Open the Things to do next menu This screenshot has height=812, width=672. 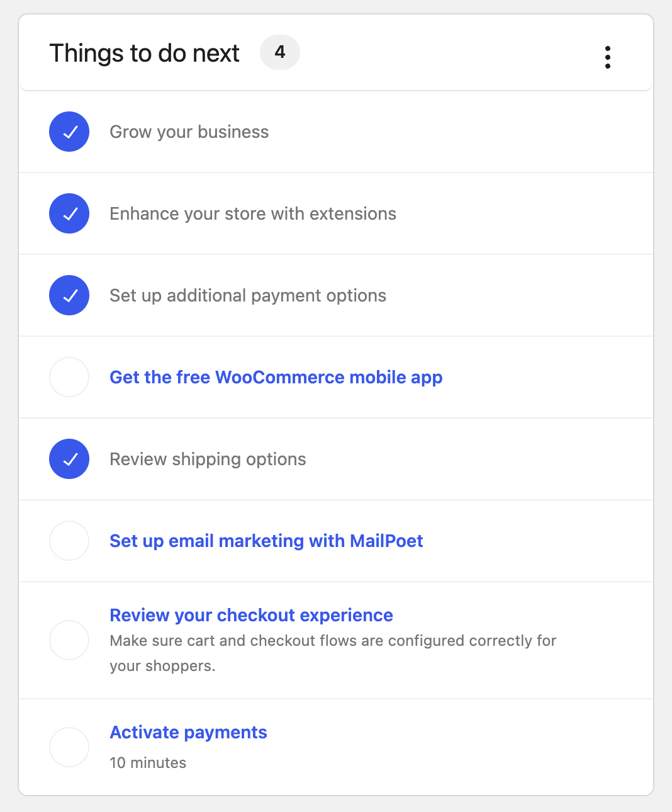point(607,57)
